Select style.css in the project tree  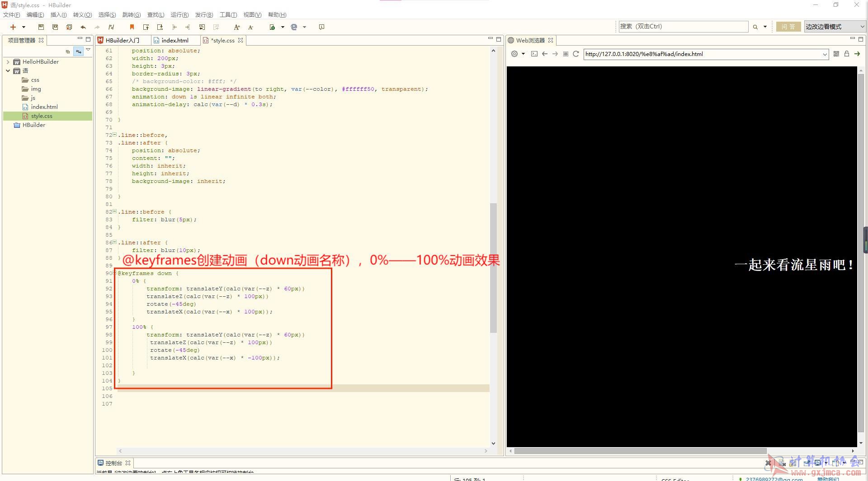(x=47, y=116)
